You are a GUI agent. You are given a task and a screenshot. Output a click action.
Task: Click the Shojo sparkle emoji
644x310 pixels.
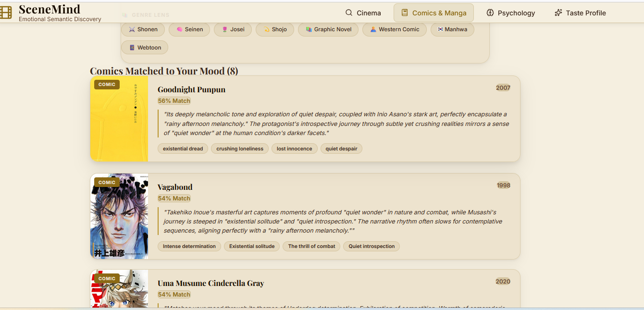pos(266,29)
